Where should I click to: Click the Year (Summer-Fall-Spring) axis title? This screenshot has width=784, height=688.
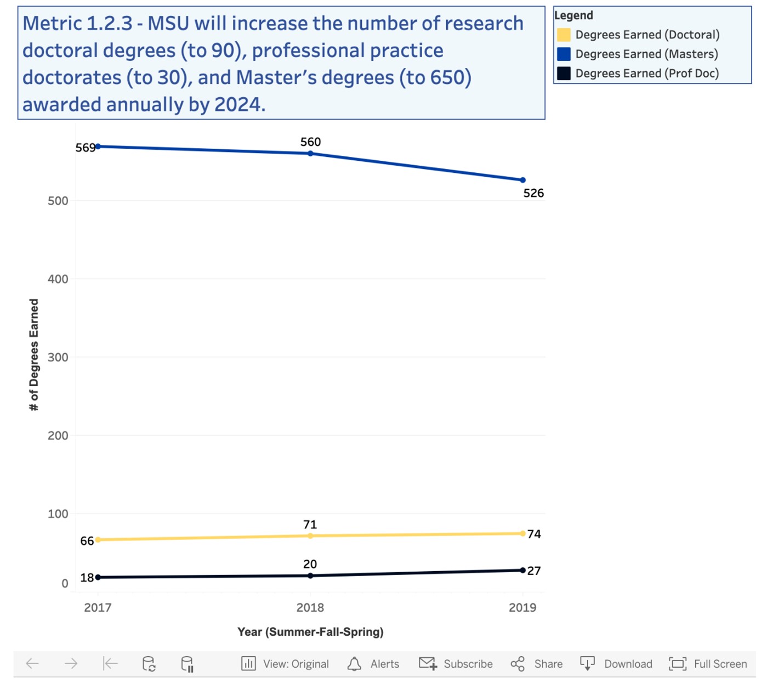(310, 632)
